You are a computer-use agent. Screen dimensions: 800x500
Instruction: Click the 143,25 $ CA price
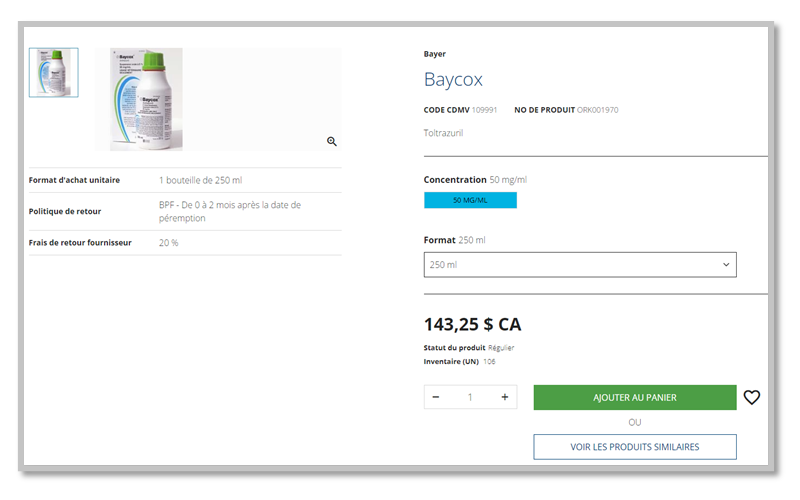472,324
